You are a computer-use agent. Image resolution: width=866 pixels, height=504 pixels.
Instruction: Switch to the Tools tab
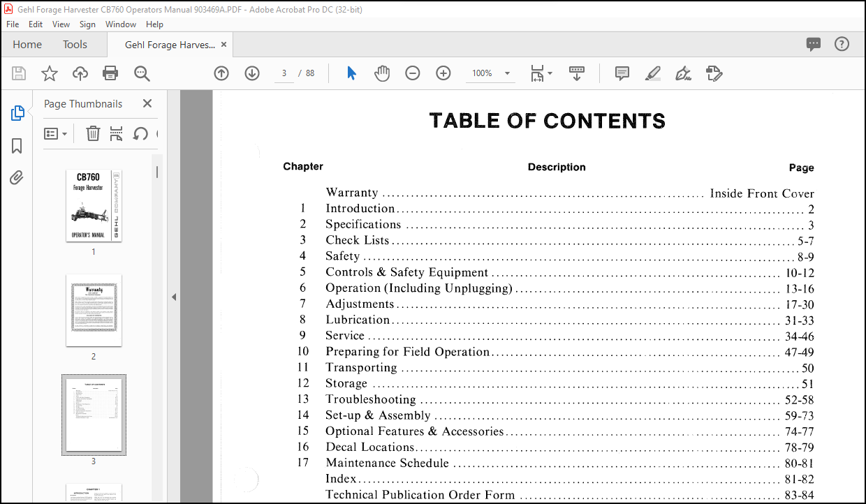[x=75, y=44]
